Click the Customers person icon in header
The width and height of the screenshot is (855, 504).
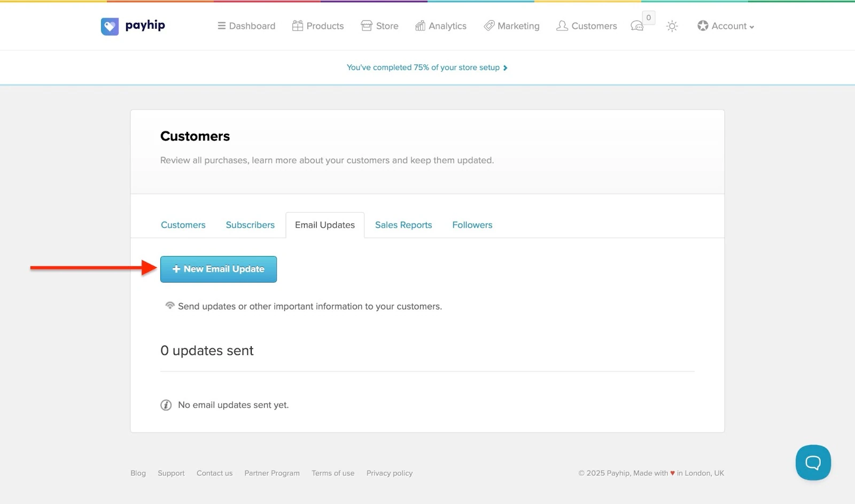pyautogui.click(x=562, y=26)
